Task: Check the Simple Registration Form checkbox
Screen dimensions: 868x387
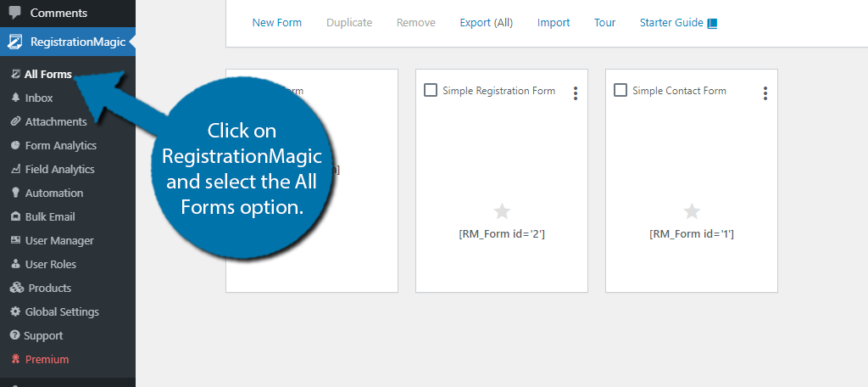Action: click(x=431, y=90)
